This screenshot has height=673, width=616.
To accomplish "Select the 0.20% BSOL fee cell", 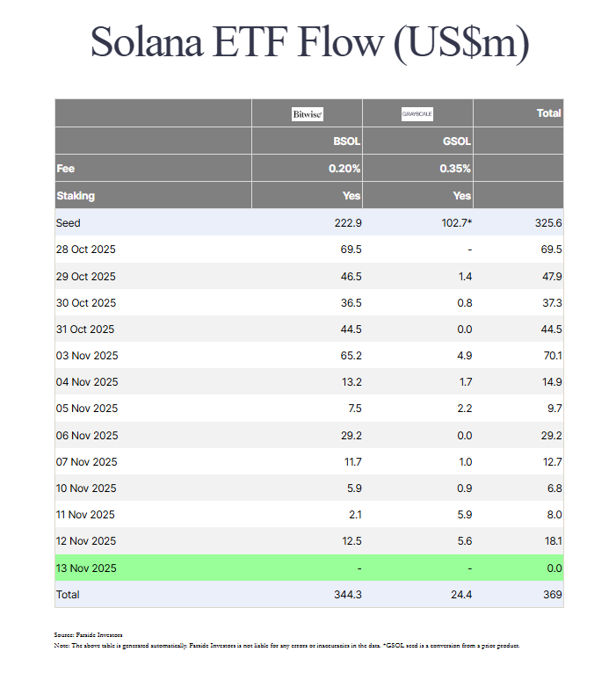I will coord(344,169).
